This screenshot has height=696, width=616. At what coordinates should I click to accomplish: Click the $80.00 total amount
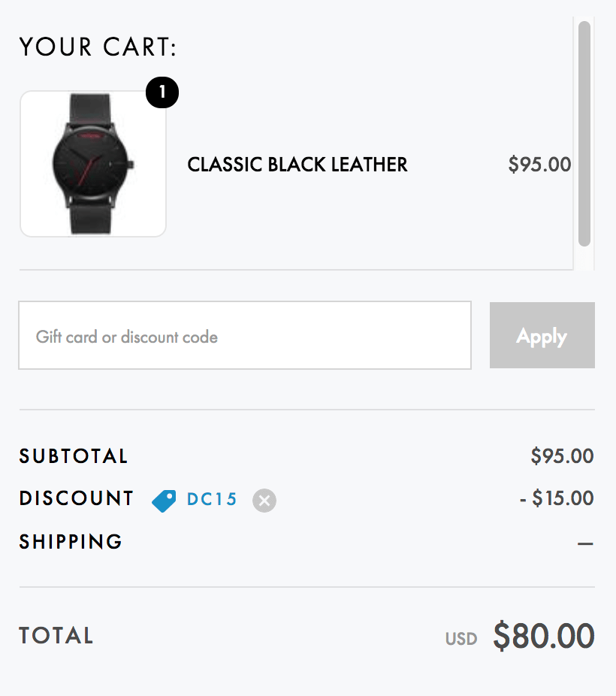[544, 636]
